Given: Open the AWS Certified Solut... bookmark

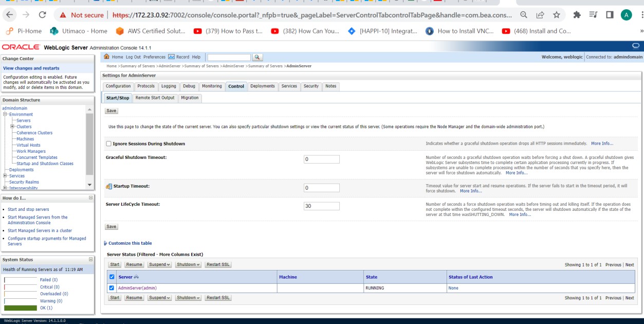Looking at the screenshot, I should pyautogui.click(x=151, y=31).
